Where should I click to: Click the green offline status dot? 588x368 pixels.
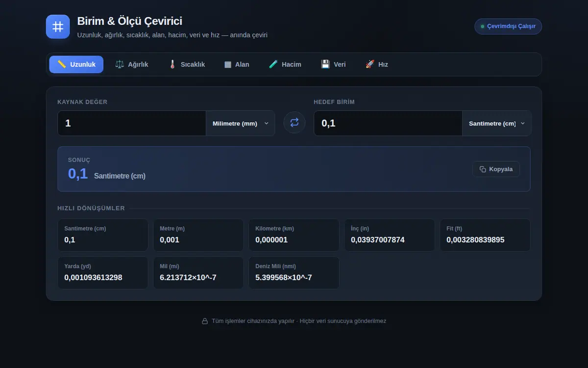tap(483, 26)
